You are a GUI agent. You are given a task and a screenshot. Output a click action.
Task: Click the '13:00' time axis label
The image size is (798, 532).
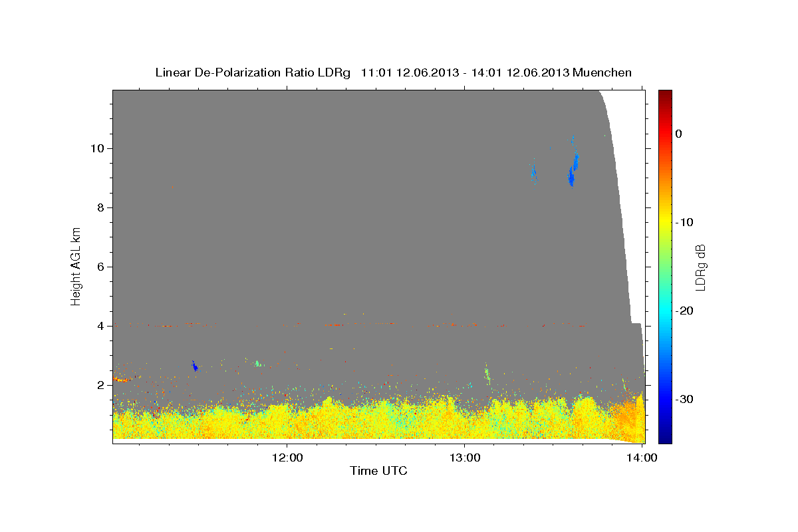coord(464,458)
